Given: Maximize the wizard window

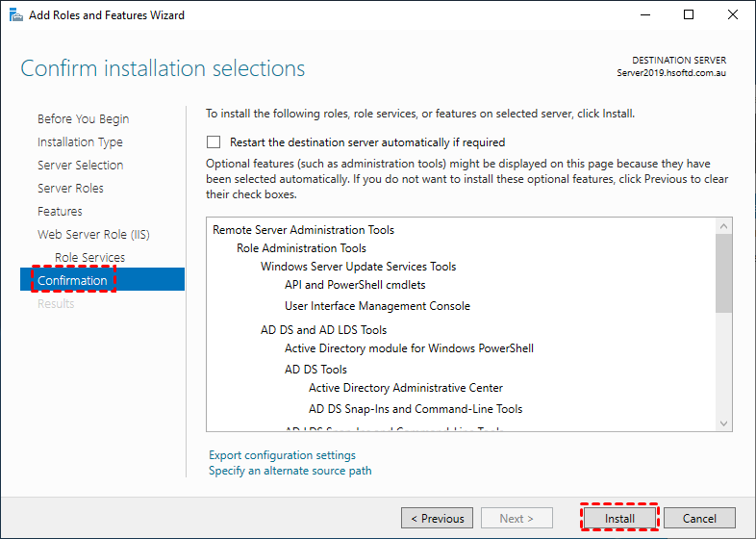Looking at the screenshot, I should tap(689, 15).
